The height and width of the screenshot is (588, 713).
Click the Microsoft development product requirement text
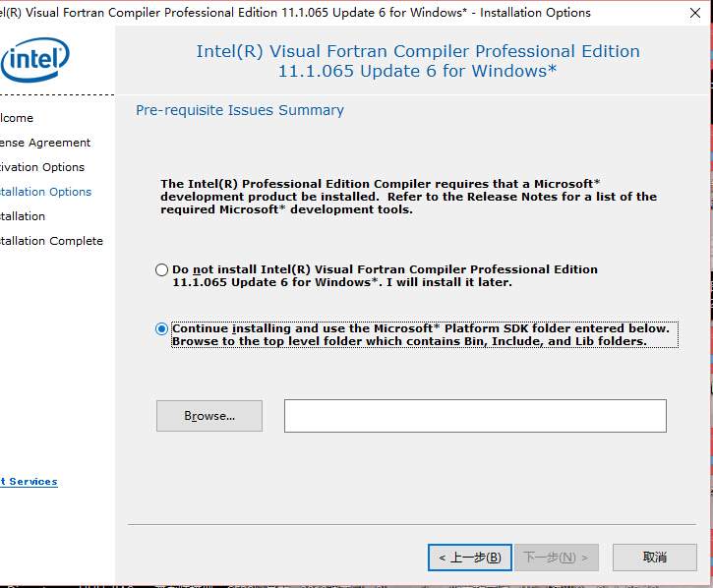click(x=408, y=197)
